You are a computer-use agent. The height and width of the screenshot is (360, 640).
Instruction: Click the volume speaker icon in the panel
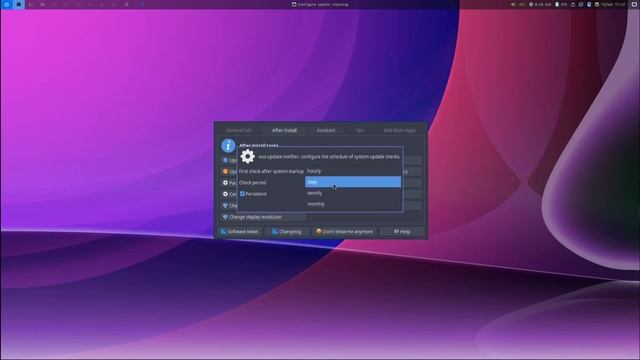tap(513, 4)
